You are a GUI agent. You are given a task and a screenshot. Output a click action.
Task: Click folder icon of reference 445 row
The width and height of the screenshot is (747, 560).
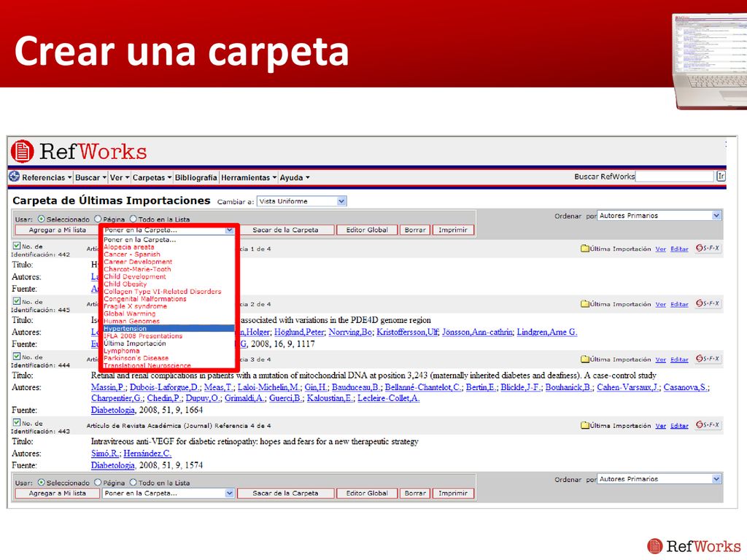pos(585,304)
